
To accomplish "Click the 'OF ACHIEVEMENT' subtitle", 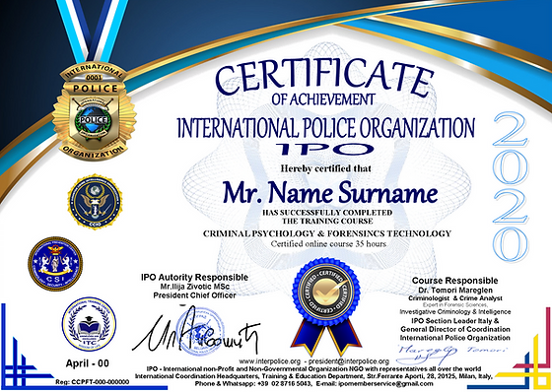I will pos(322,99).
